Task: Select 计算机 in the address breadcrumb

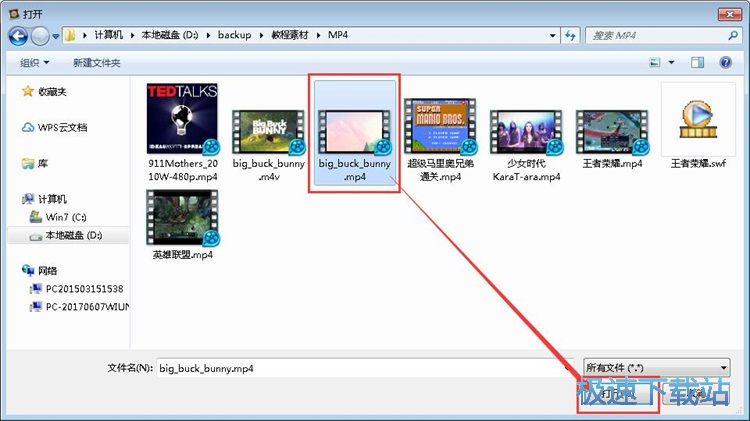Action: [109, 35]
